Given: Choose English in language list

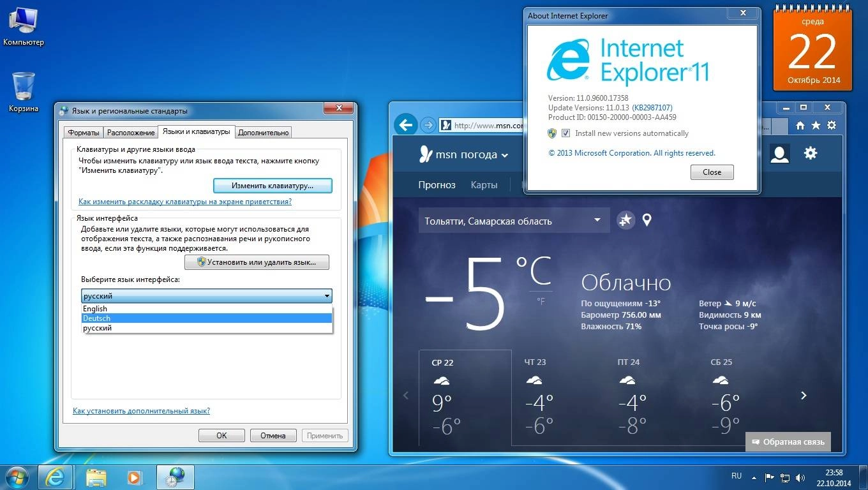Looking at the screenshot, I should [x=207, y=309].
